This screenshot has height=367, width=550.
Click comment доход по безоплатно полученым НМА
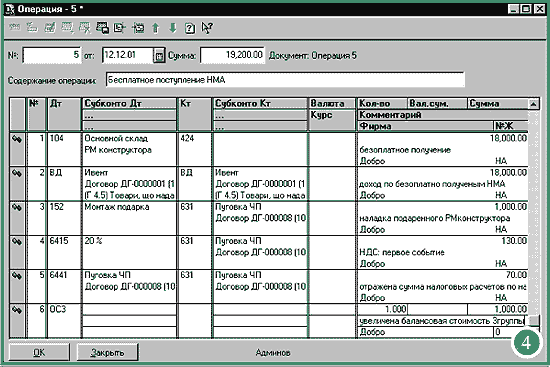pyautogui.click(x=443, y=184)
